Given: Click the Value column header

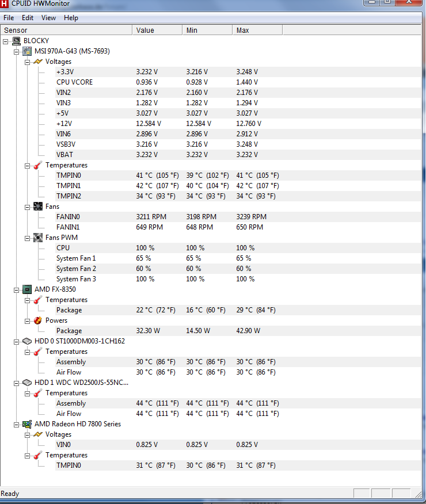Looking at the screenshot, I should tap(157, 30).
